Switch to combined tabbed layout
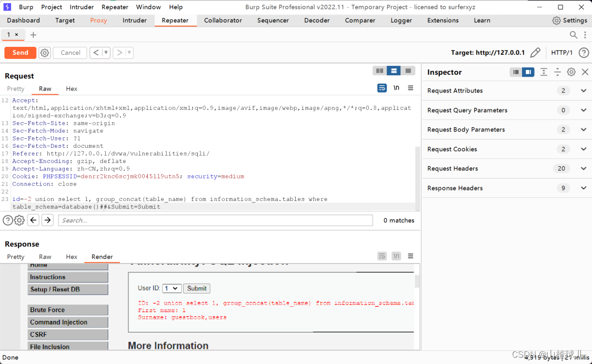The image size is (592, 364). click(x=408, y=70)
